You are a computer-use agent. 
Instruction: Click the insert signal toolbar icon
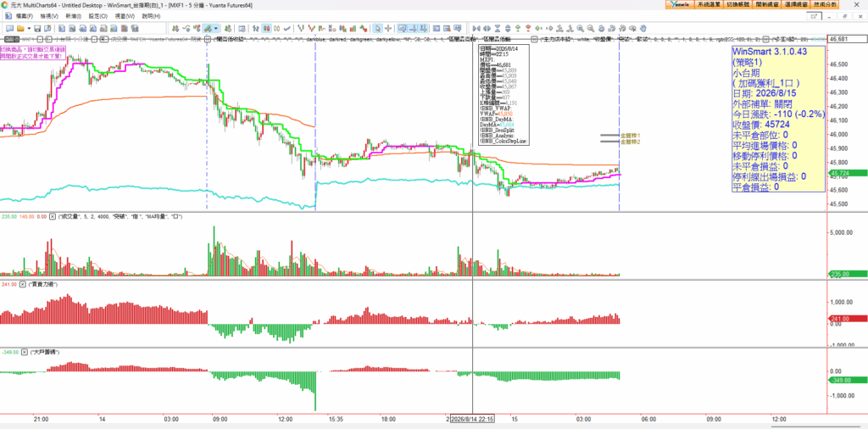coord(207,28)
